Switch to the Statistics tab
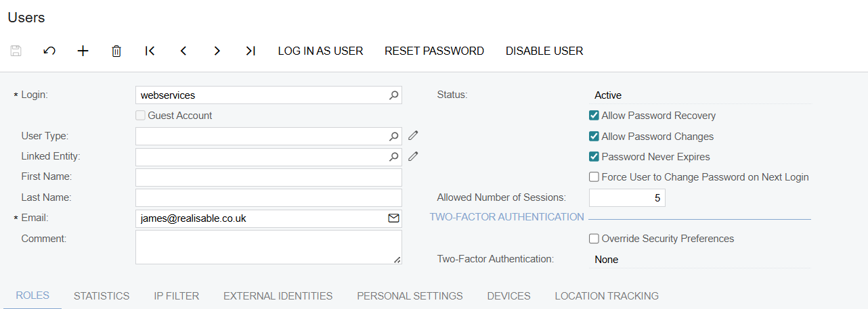This screenshot has width=868, height=309. (x=102, y=296)
